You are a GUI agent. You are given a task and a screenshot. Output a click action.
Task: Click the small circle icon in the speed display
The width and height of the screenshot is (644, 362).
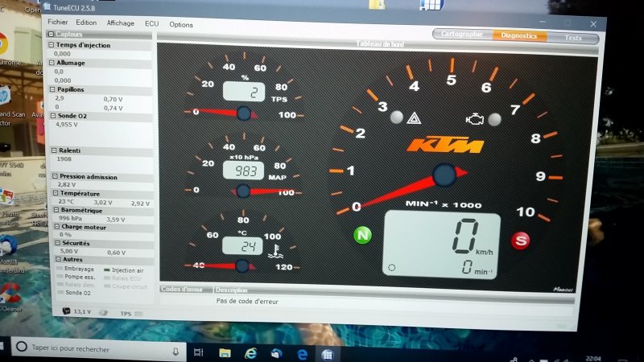pos(392,268)
